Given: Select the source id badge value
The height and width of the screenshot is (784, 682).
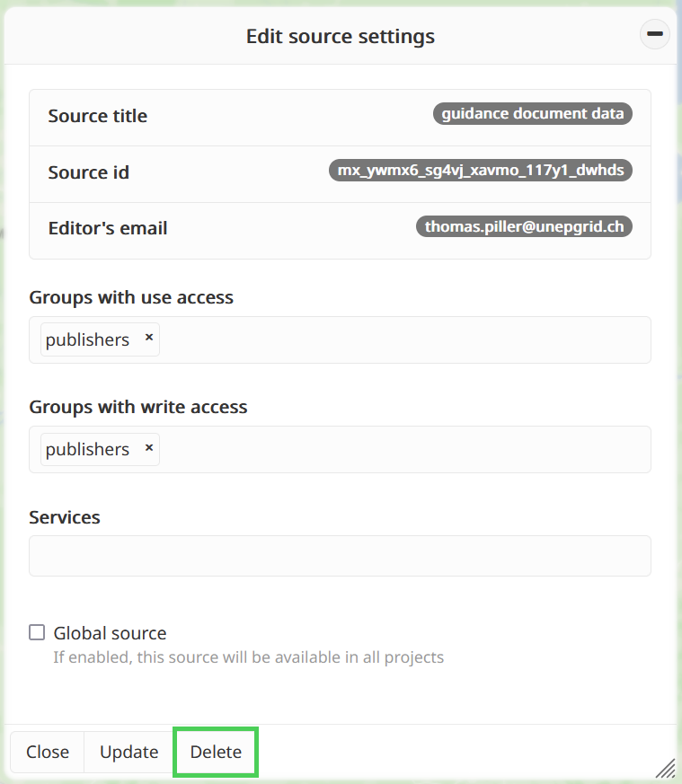Looking at the screenshot, I should (x=480, y=170).
